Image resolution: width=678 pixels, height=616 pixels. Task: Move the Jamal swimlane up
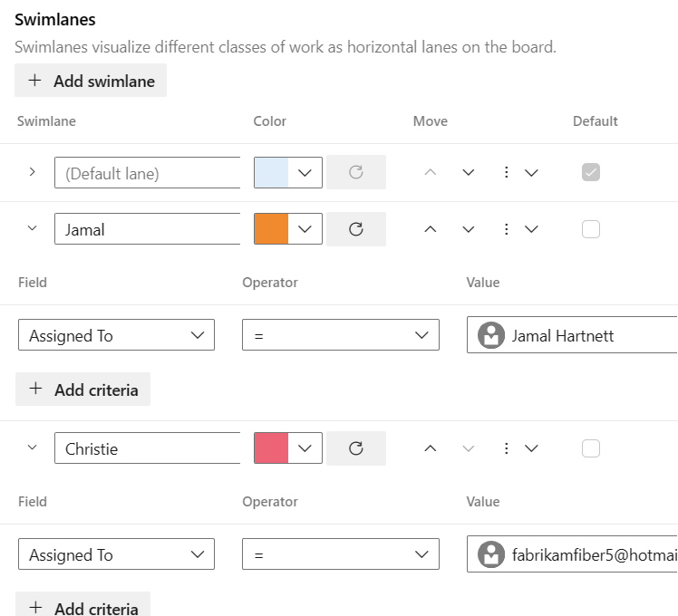click(x=431, y=229)
